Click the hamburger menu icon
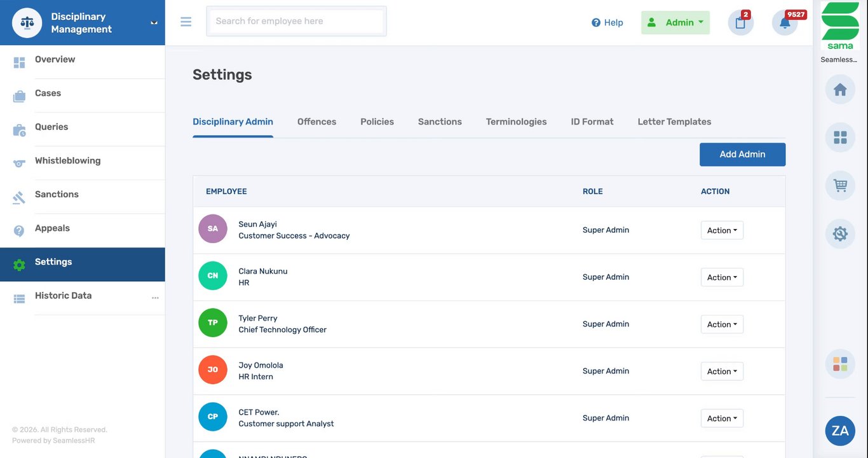This screenshot has height=458, width=868. pos(186,22)
